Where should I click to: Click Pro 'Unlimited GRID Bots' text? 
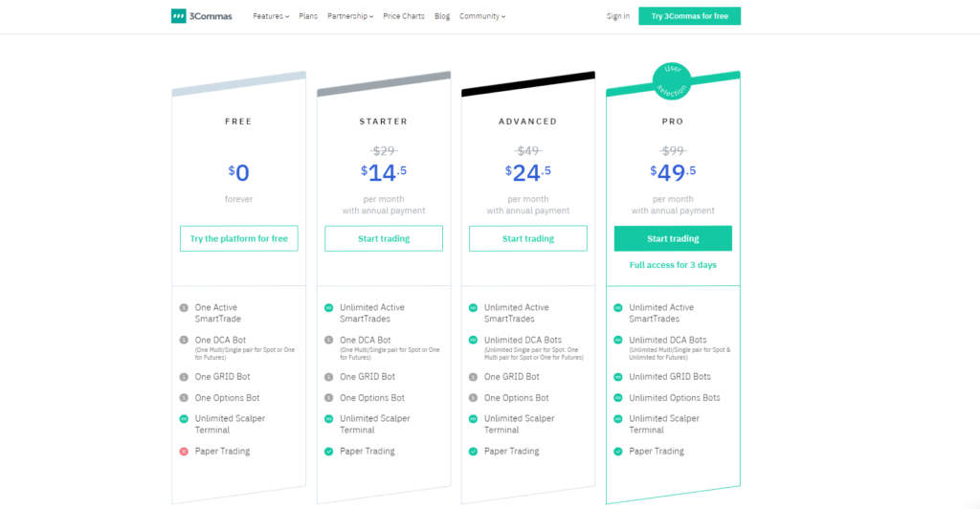click(670, 377)
